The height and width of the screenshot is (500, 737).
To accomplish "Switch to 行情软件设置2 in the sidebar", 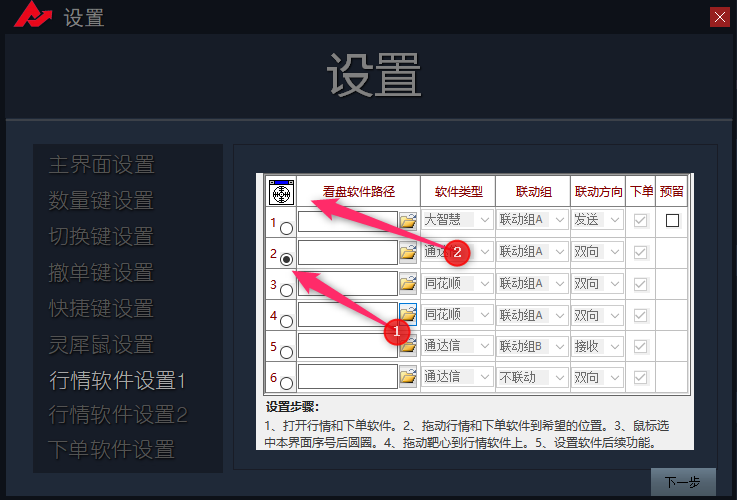I will (x=118, y=414).
